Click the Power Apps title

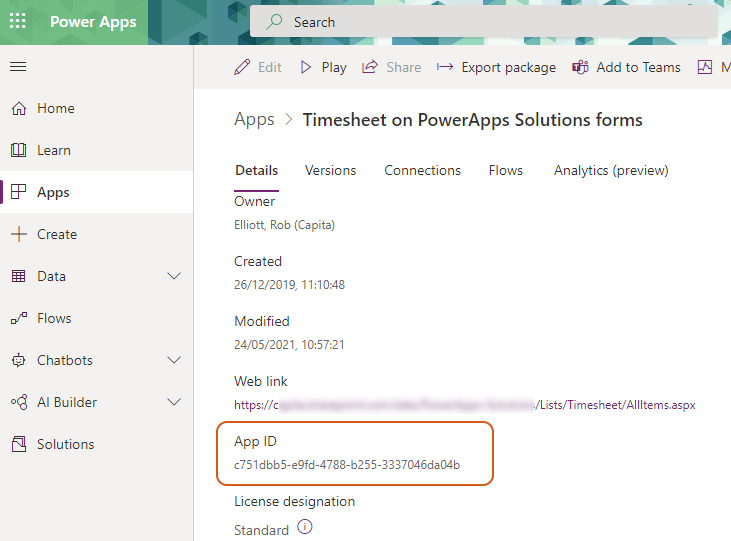[x=93, y=22]
